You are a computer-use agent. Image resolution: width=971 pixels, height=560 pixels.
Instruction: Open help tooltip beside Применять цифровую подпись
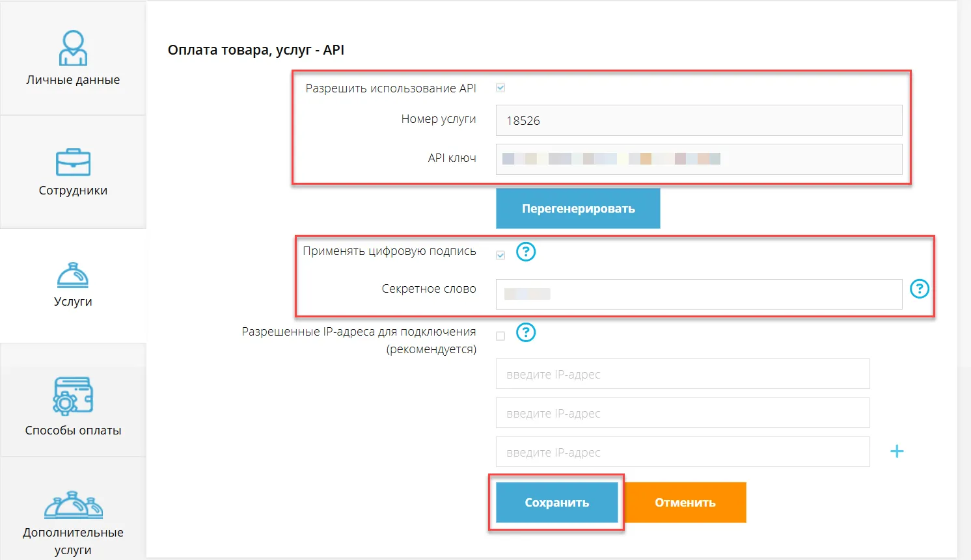click(x=526, y=252)
